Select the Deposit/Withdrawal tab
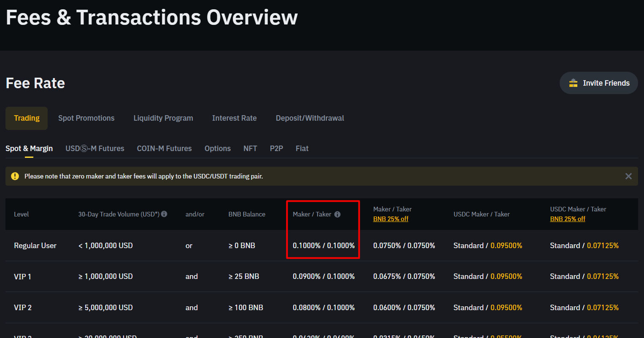This screenshot has width=644, height=338. click(x=310, y=118)
